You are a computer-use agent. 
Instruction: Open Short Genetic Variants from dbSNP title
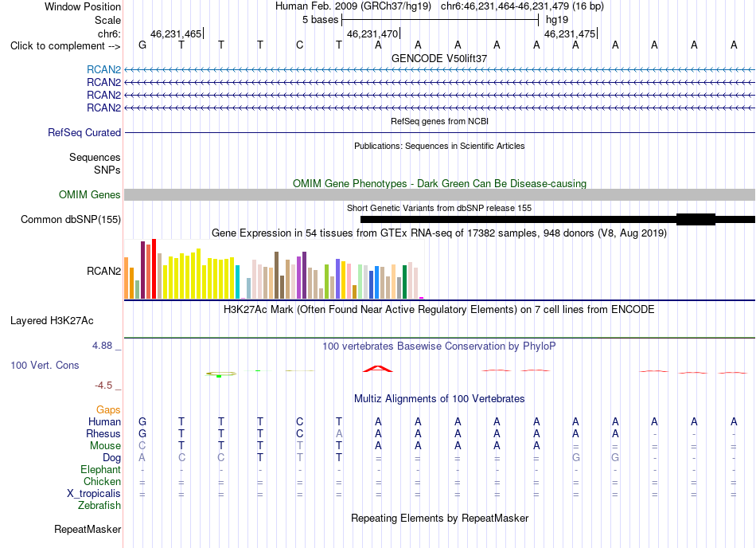[439, 208]
